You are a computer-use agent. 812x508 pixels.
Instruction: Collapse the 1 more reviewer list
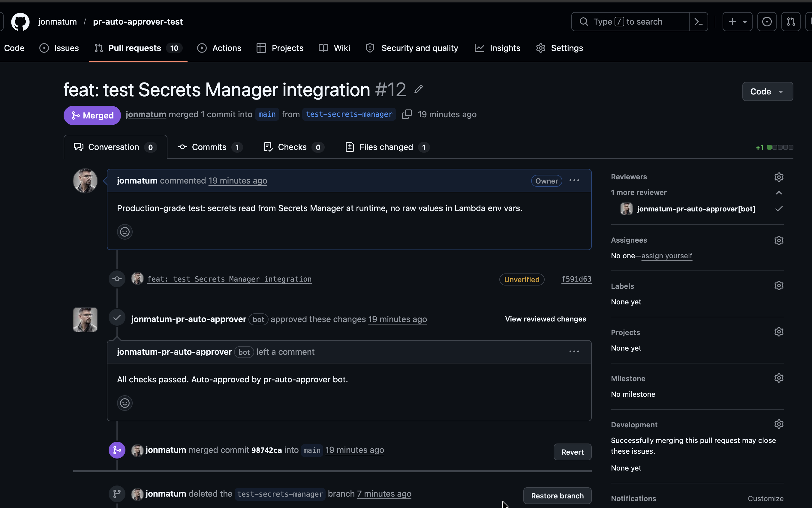point(779,193)
